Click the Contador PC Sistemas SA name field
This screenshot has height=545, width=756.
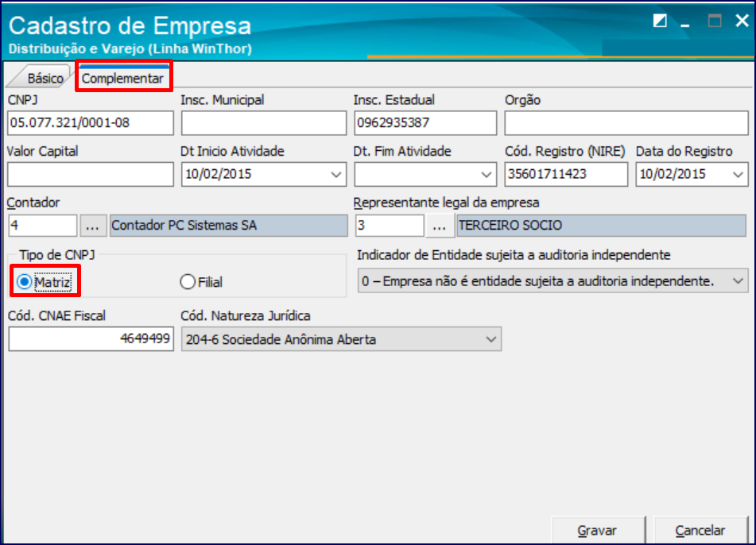(x=228, y=226)
